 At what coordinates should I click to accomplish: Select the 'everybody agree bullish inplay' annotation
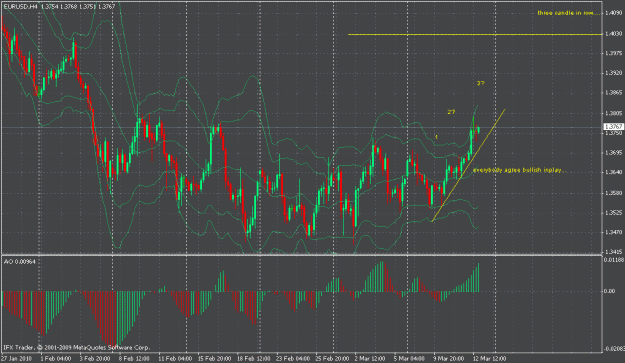[x=519, y=170]
